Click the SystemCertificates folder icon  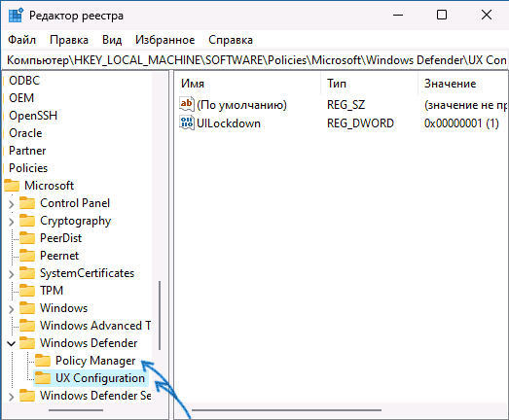pos(27,273)
